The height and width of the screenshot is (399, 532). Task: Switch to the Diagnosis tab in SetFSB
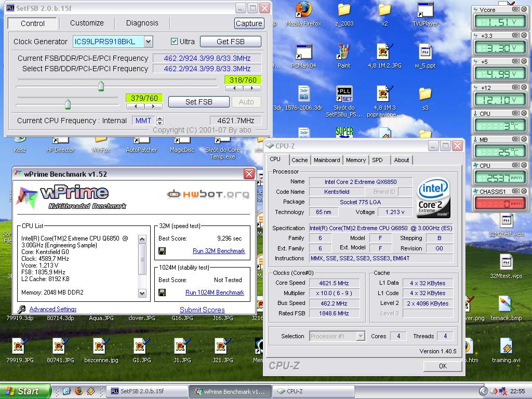point(142,23)
